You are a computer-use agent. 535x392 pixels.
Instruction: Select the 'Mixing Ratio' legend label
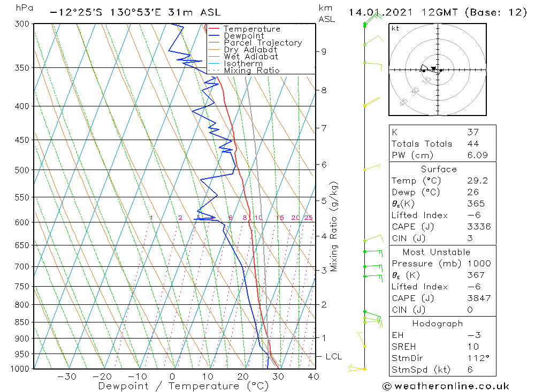point(251,71)
